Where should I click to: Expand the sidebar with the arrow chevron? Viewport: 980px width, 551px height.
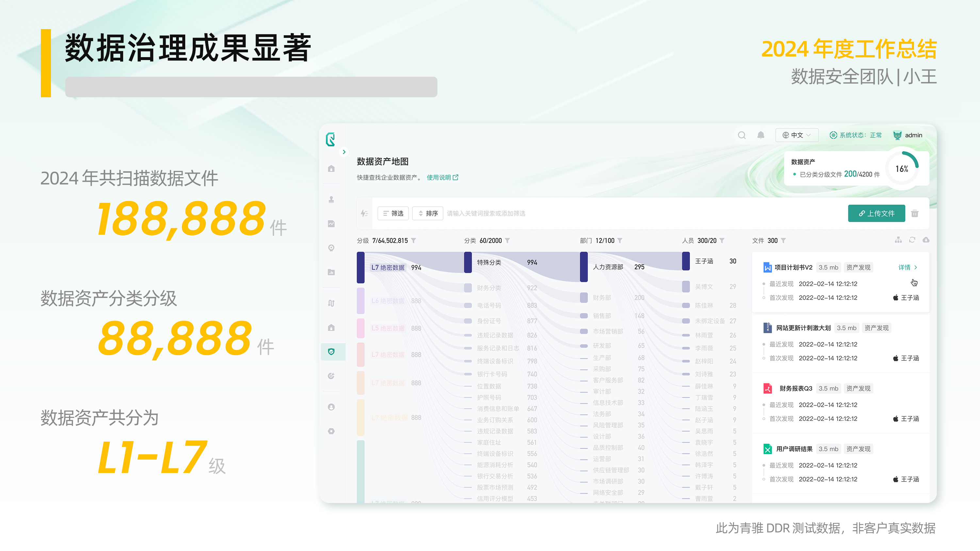coord(344,152)
